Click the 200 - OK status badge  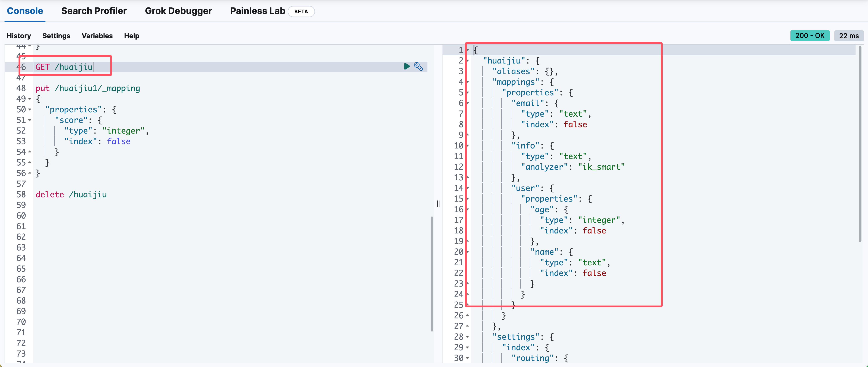tap(810, 36)
